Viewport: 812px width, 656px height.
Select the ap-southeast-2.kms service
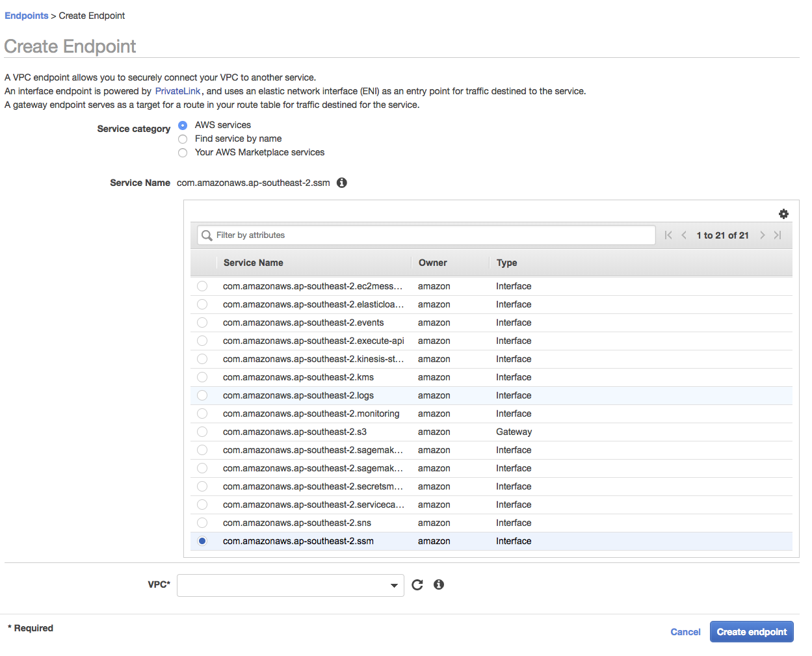click(x=202, y=377)
